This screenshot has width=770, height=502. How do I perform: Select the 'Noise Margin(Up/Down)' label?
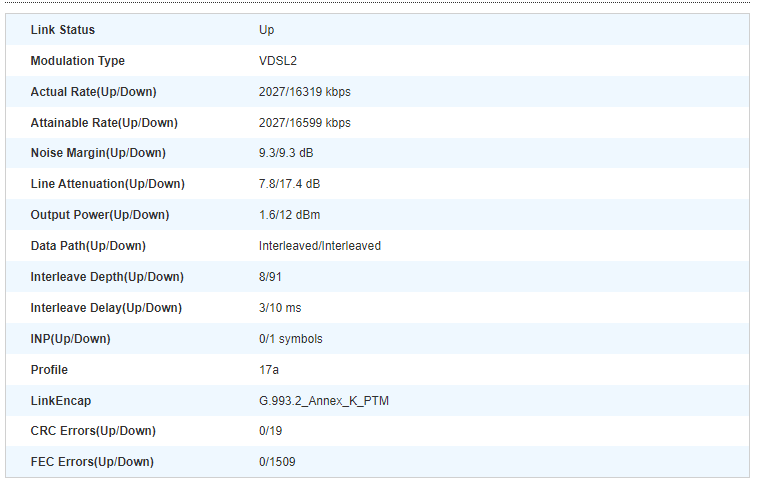pos(98,153)
